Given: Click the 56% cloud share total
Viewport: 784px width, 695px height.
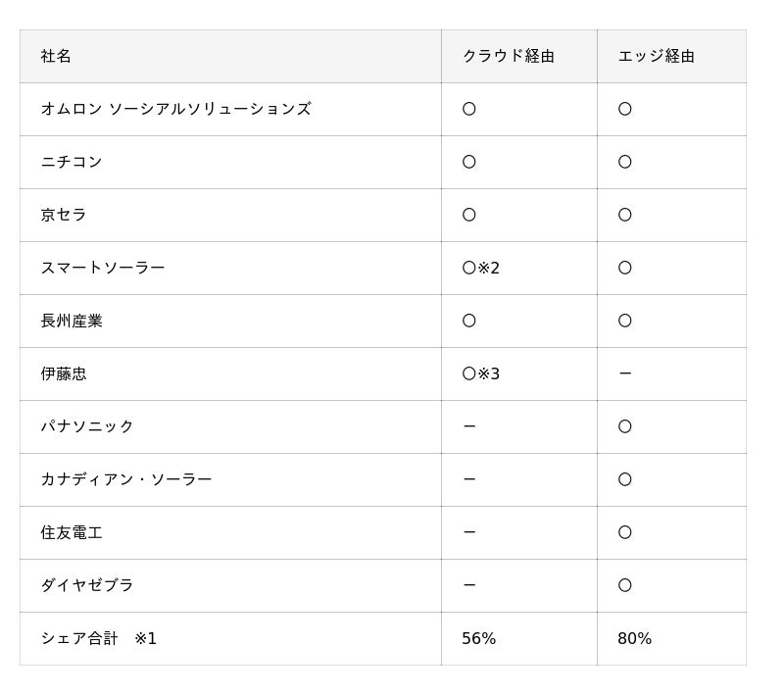Looking at the screenshot, I should (478, 639).
